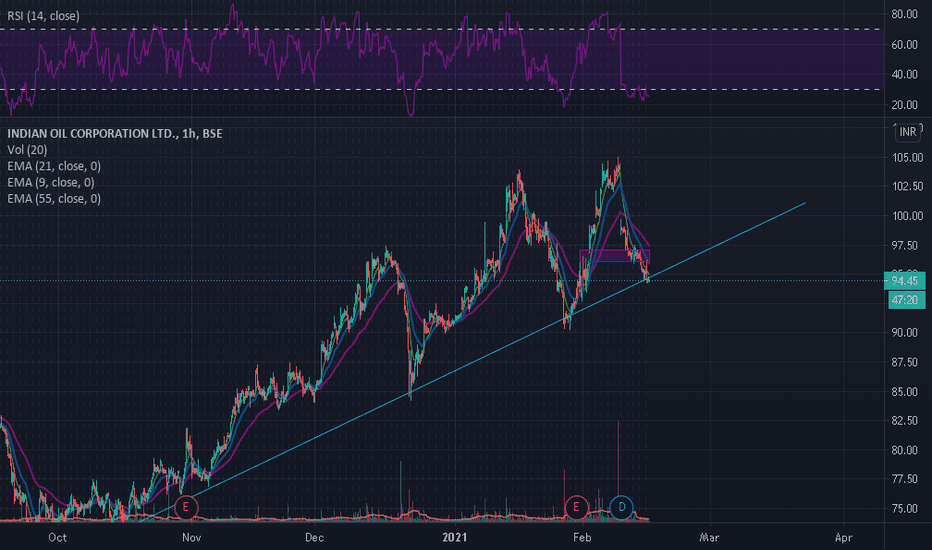The width and height of the screenshot is (932, 550).
Task: Click the 100.00 price axis label
Action: click(x=907, y=216)
